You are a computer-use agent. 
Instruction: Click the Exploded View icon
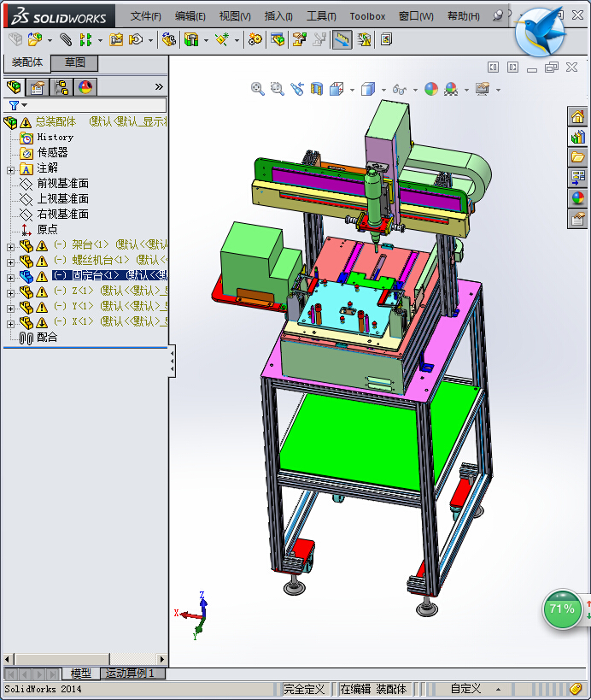300,39
